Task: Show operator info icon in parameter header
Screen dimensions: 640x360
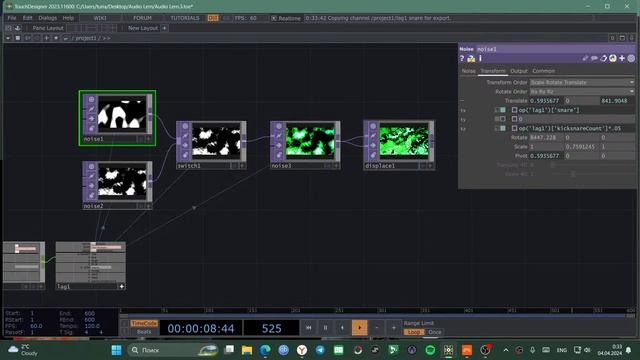Action: (x=480, y=58)
